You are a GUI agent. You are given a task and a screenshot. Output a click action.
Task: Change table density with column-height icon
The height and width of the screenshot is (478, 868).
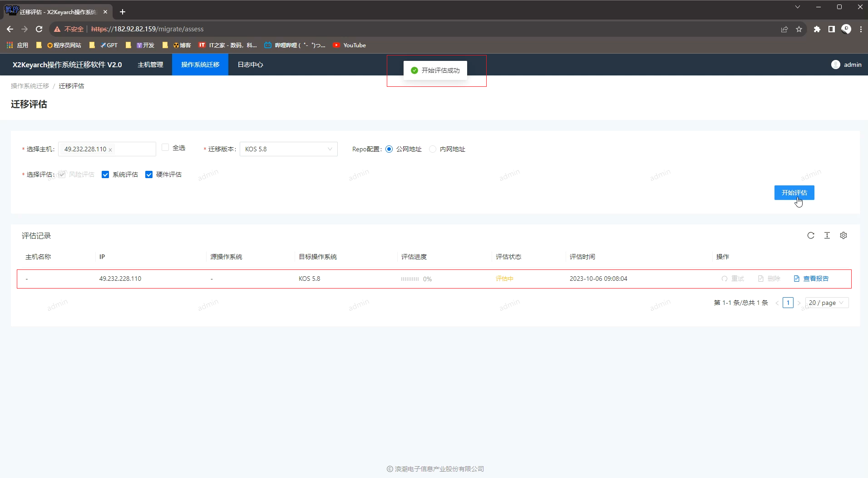(x=827, y=235)
